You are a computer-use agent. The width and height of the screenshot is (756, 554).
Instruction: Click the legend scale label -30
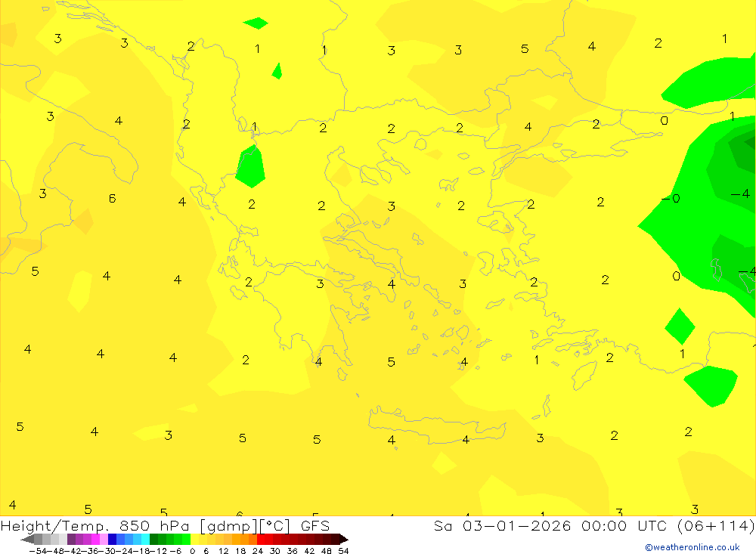[108, 551]
